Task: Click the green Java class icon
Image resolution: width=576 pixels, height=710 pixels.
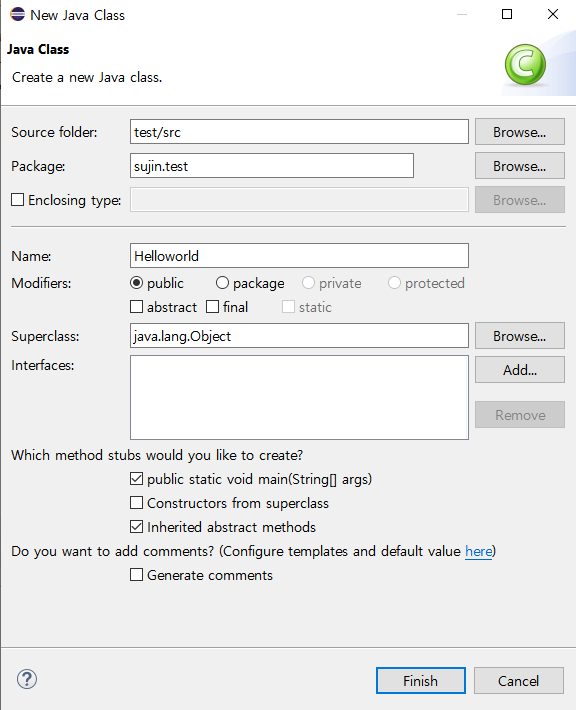Action: click(x=525, y=65)
